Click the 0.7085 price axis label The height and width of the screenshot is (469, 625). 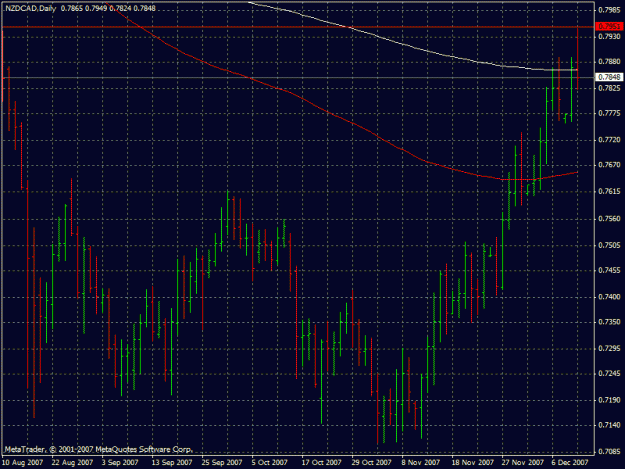click(x=609, y=452)
